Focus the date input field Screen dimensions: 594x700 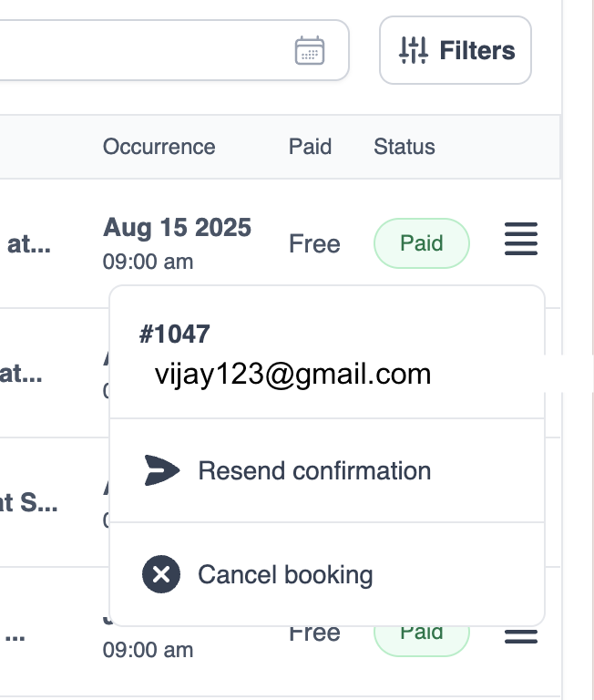(x=137, y=50)
